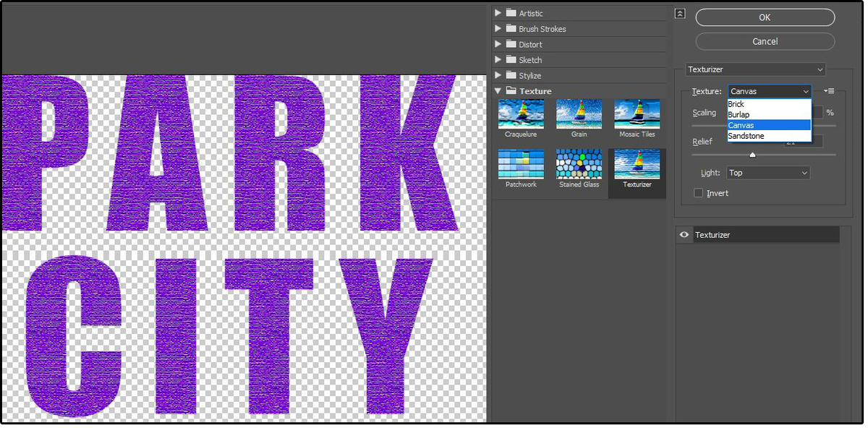Click the OK button
The image size is (868, 428).
click(x=765, y=17)
